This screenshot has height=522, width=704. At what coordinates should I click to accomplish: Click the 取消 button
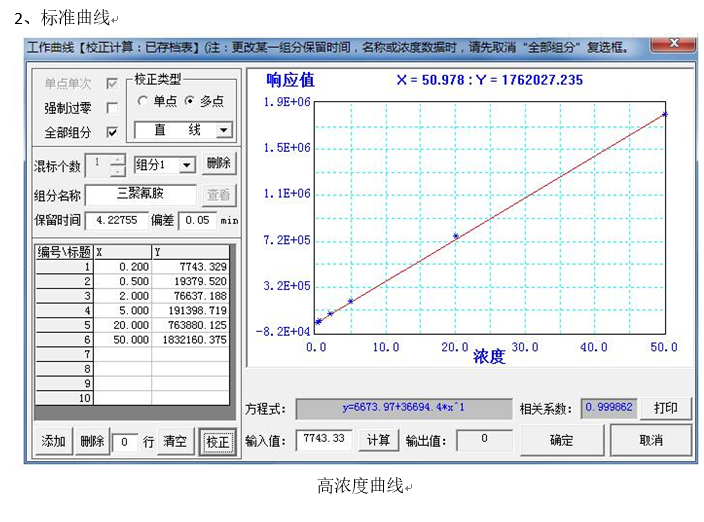tap(651, 440)
